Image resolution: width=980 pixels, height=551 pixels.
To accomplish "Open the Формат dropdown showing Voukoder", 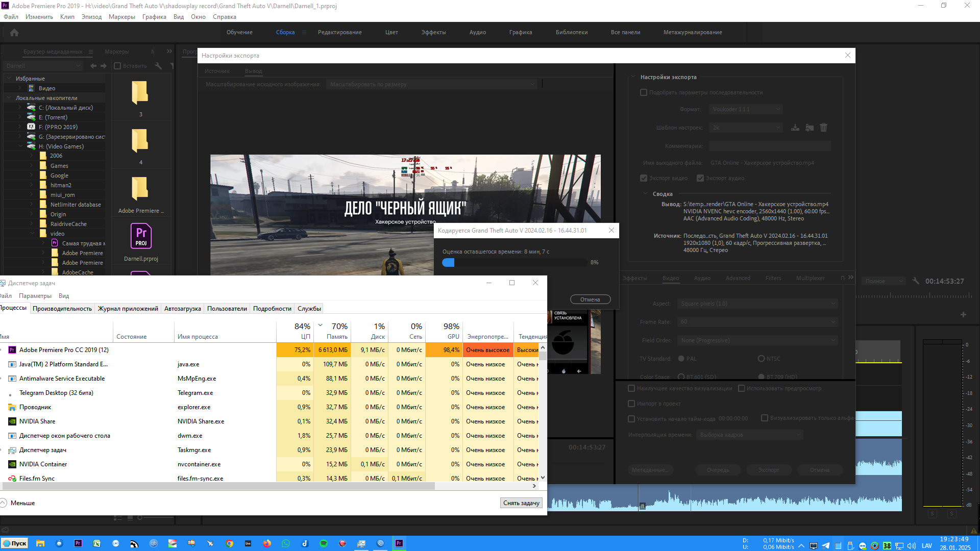I will [745, 109].
